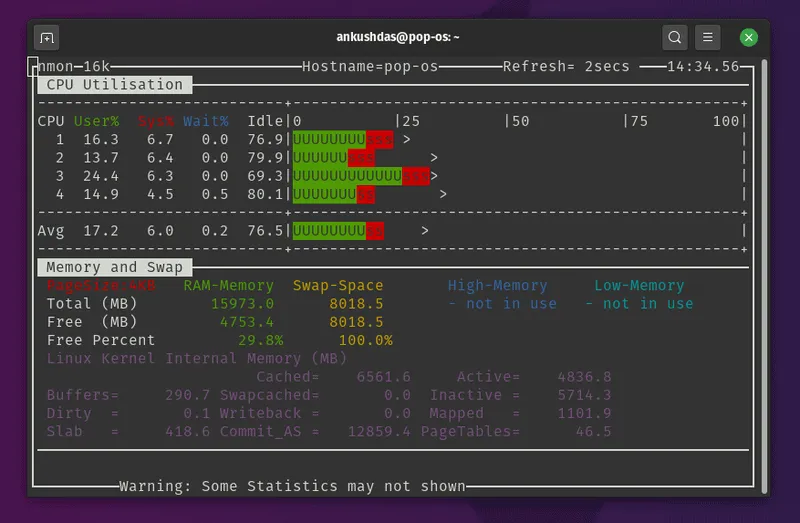The height and width of the screenshot is (523, 800).
Task: Click the window title ankushdas@pop-os
Action: click(x=397, y=37)
